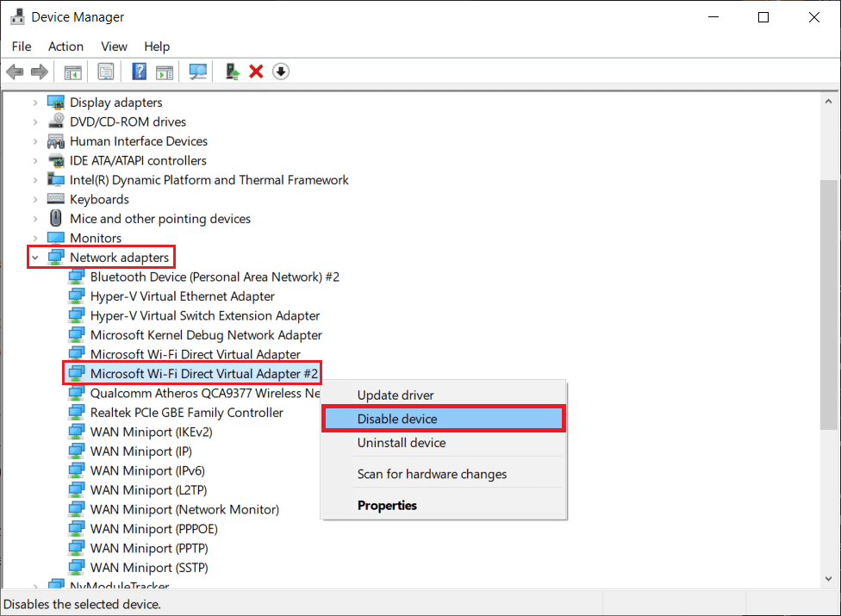Click the Forward navigation arrow in toolbar
This screenshot has height=616, width=841.
(39, 71)
